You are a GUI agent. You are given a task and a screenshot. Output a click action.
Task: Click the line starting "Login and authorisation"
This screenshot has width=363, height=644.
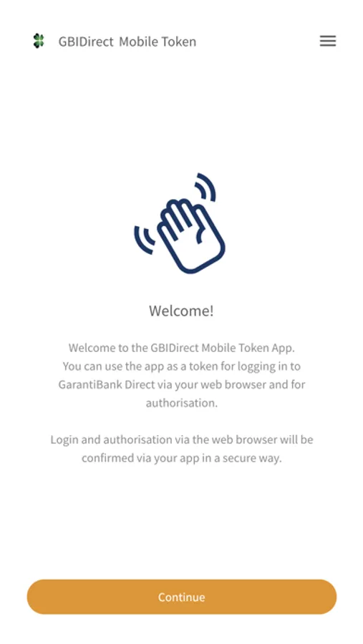pyautogui.click(x=181, y=440)
